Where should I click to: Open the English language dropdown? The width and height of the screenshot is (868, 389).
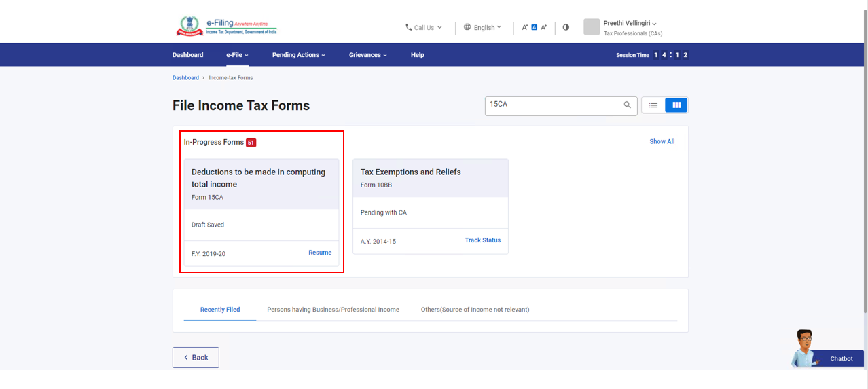point(483,27)
